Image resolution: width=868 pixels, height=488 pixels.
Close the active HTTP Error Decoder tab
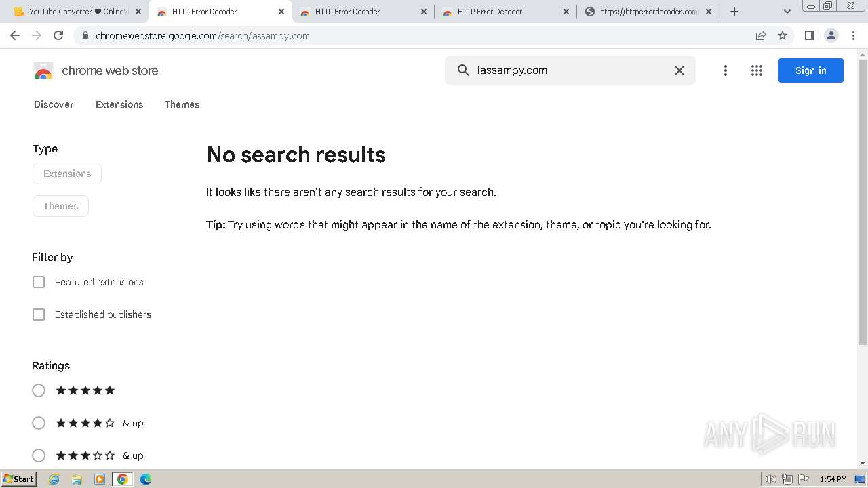281,12
